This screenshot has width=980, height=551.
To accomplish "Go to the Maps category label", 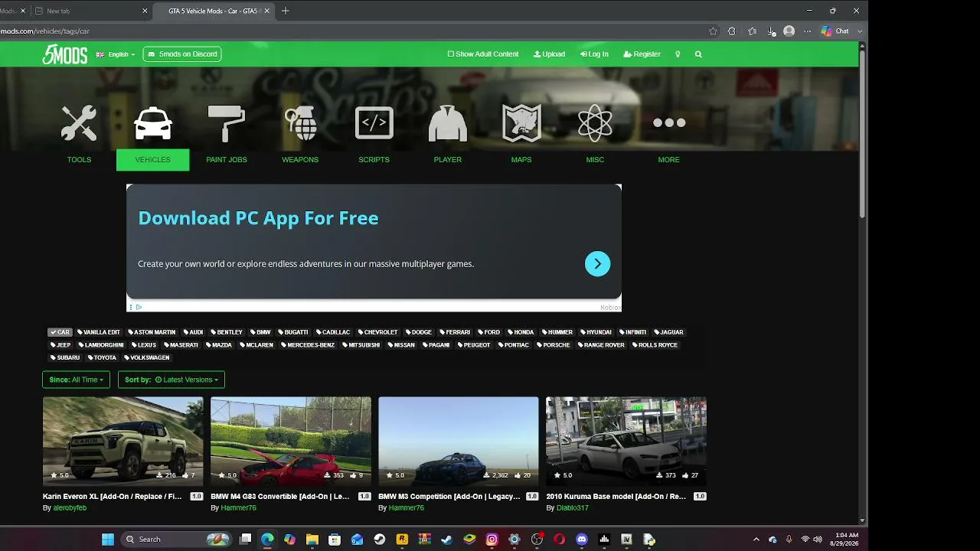I will [521, 160].
